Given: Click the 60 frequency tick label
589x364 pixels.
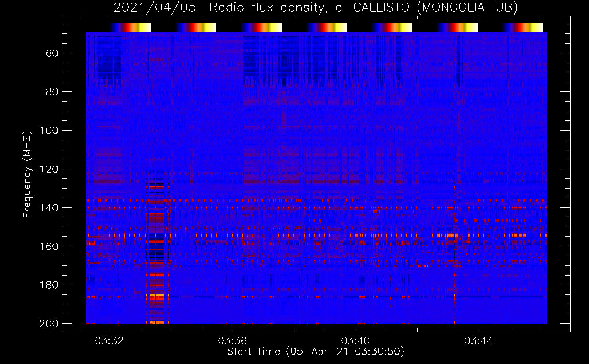Looking at the screenshot, I should tap(52, 53).
